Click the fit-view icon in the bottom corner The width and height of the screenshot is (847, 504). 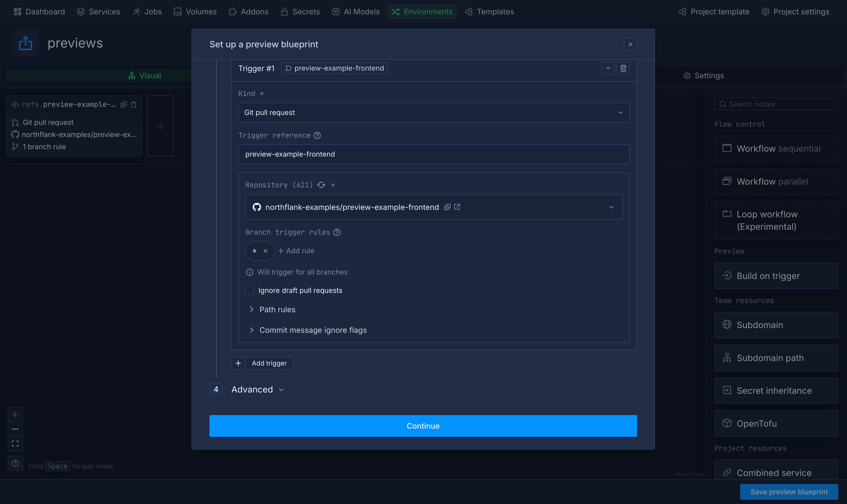pyautogui.click(x=15, y=443)
